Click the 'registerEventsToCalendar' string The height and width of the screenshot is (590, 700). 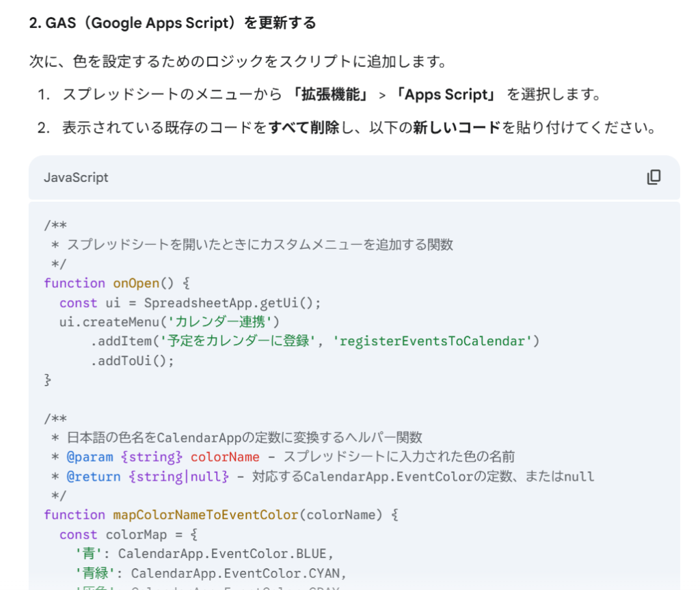(432, 340)
